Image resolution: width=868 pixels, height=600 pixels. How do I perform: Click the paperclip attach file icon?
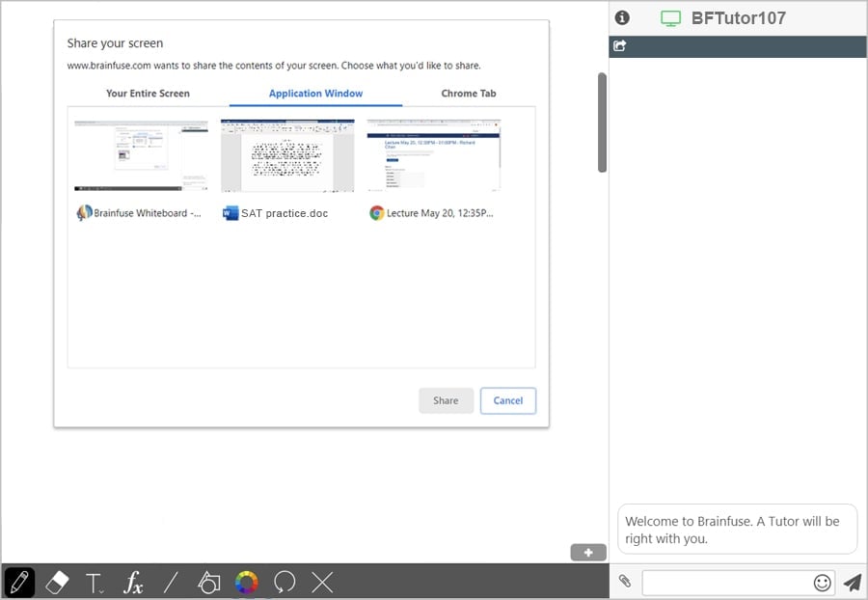pyautogui.click(x=625, y=582)
